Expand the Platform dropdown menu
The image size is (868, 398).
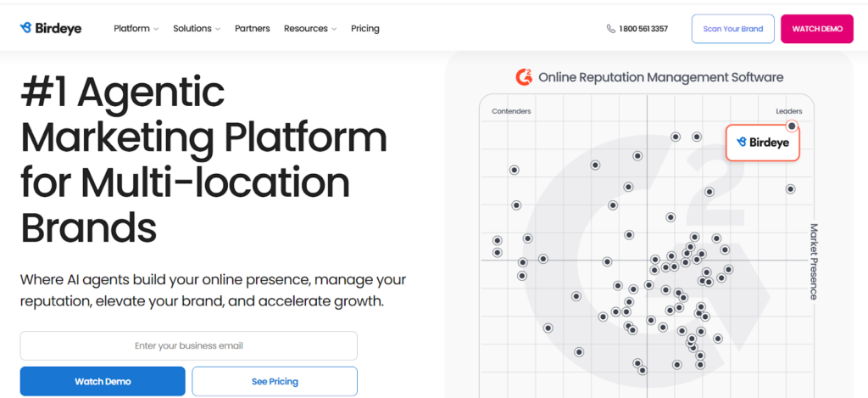pos(136,29)
